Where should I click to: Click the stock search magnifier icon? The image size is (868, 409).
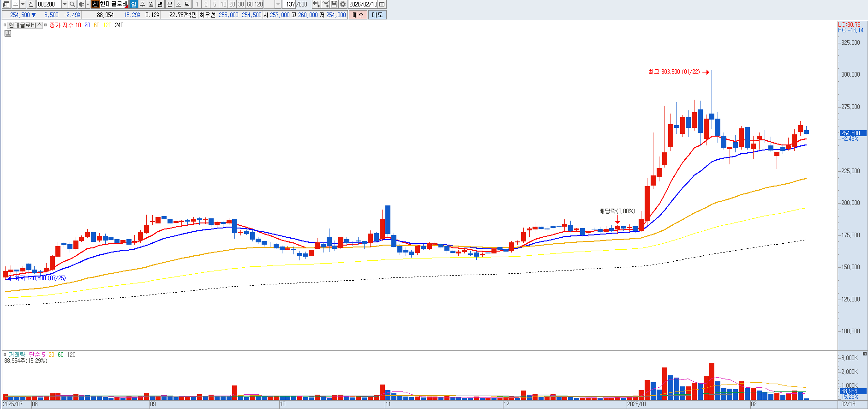pyautogui.click(x=72, y=4)
